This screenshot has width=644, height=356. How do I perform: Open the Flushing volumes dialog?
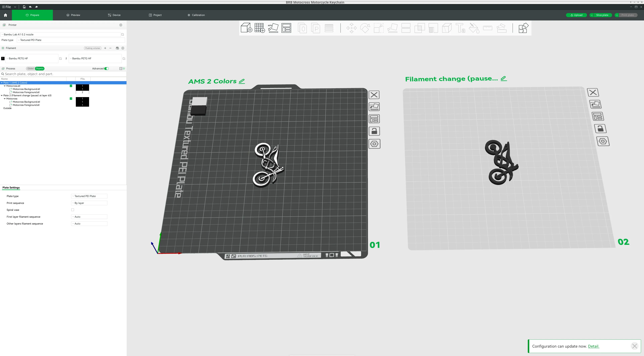(92, 48)
